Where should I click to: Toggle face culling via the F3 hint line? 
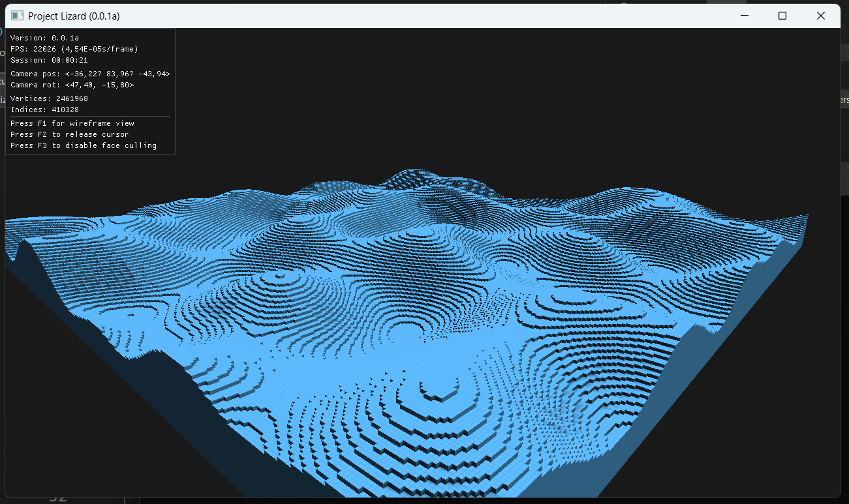[x=84, y=145]
